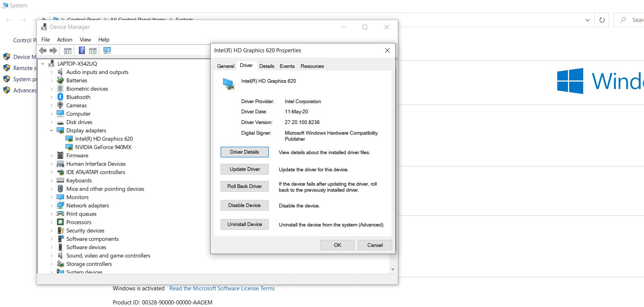644x307 pixels.
Task: Open the View menu in Device Manager
Action: [x=85, y=40]
